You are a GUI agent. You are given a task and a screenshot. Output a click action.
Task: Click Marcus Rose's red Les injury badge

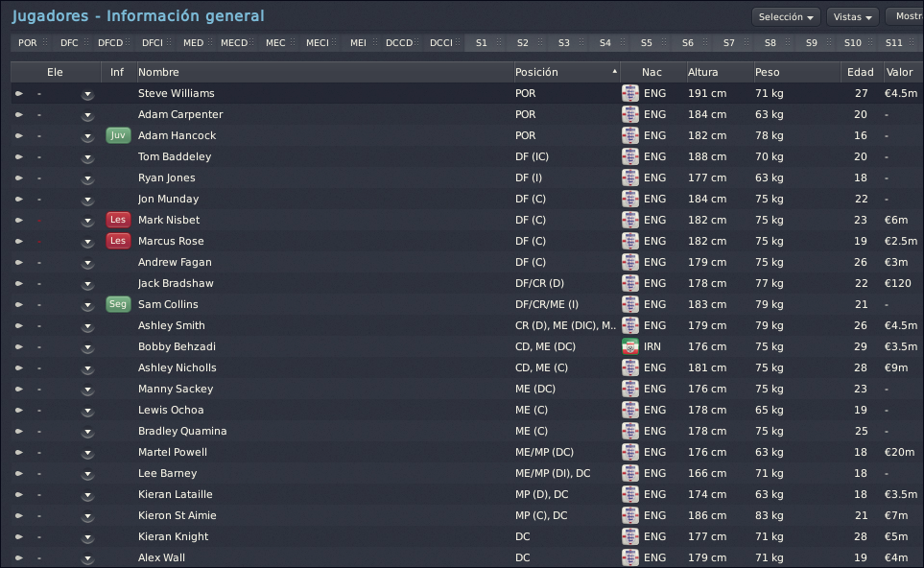pyautogui.click(x=118, y=241)
